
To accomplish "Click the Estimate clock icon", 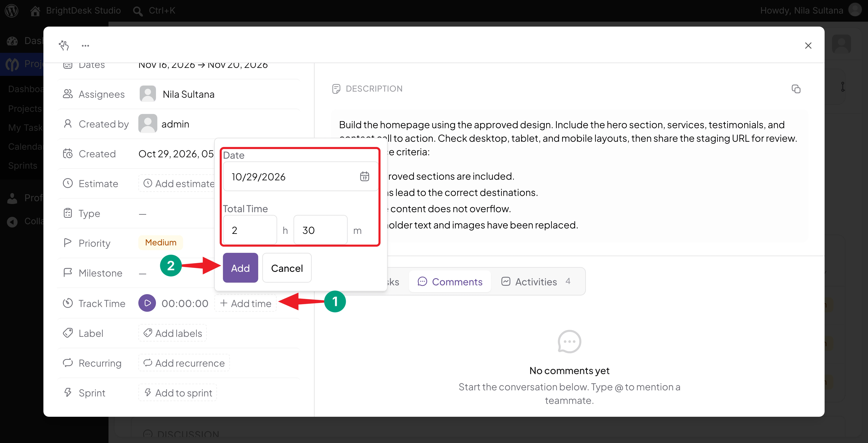I will [68, 183].
